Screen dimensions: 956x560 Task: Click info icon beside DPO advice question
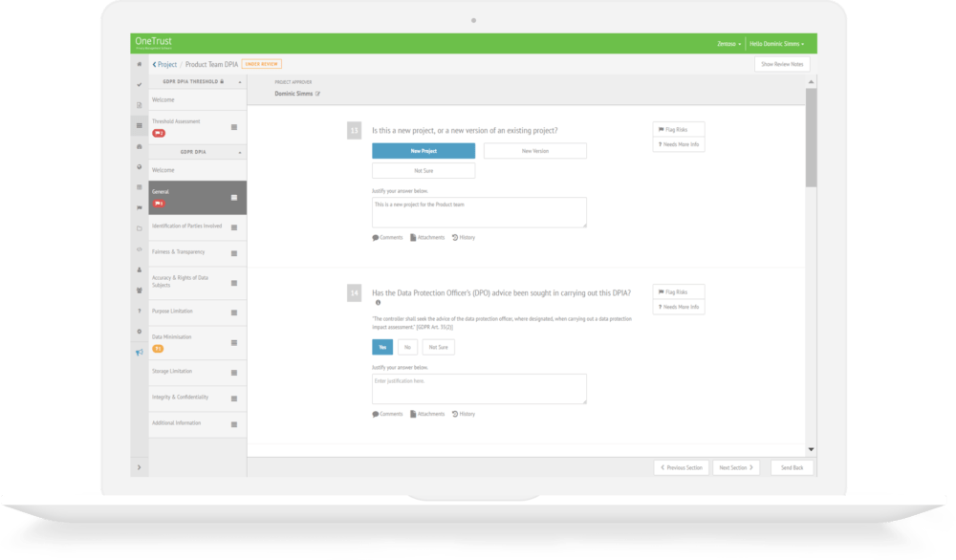coord(378,303)
